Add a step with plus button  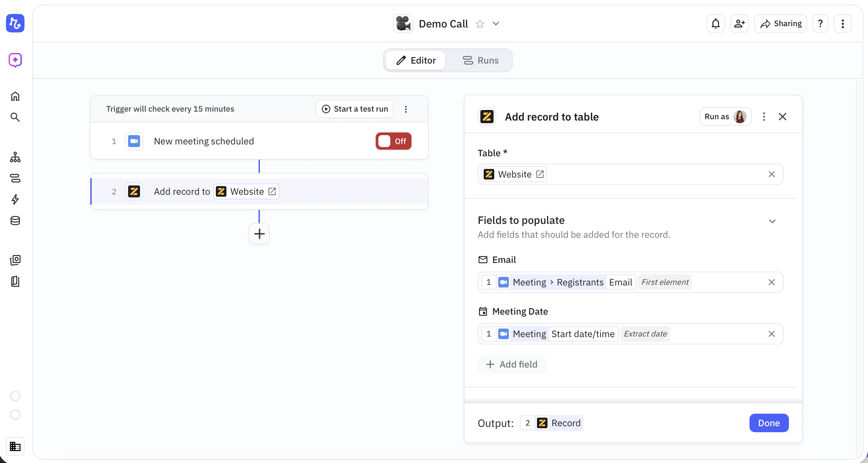(x=259, y=234)
